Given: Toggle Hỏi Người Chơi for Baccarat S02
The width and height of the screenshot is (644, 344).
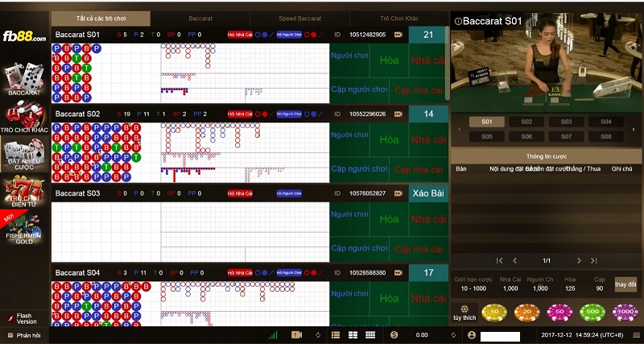Looking at the screenshot, I should [x=289, y=114].
